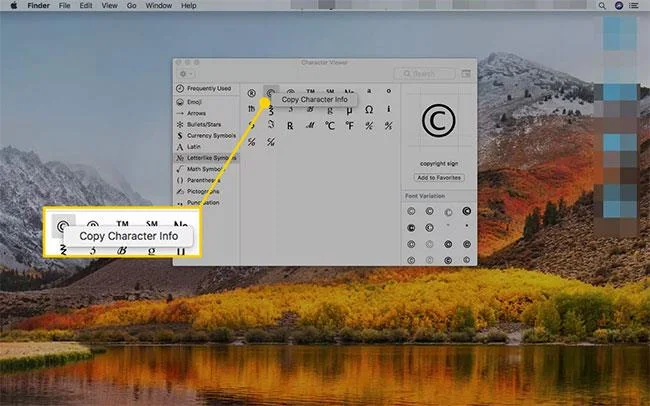This screenshot has height=406, width=650.
Task: Pick the masculine ordinal º character
Action: point(388,90)
